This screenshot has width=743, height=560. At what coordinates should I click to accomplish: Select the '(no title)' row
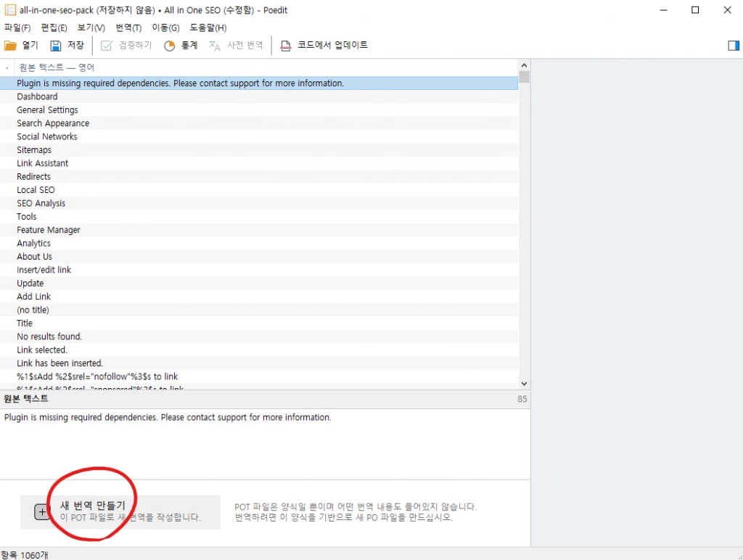tap(259, 310)
